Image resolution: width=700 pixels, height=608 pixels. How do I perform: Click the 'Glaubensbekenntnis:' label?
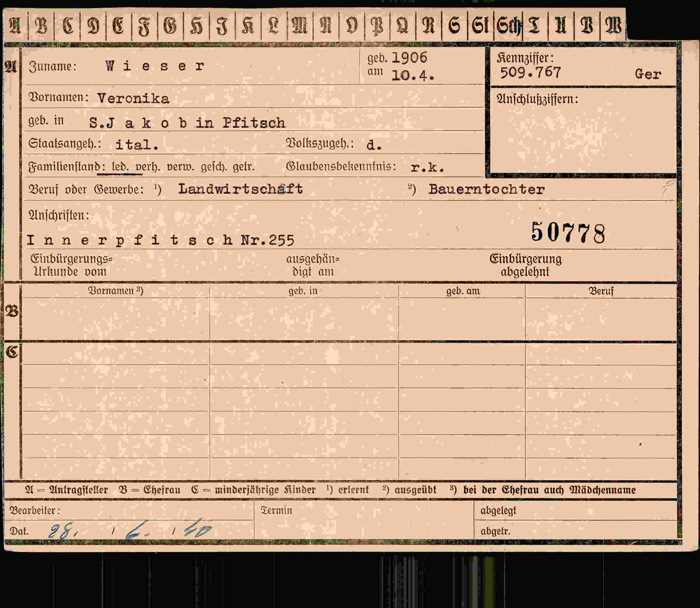point(341,167)
